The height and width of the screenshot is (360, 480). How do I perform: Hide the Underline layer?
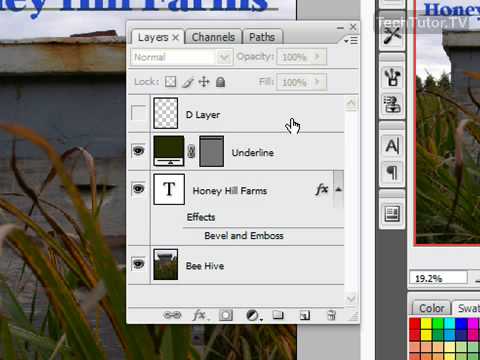click(138, 151)
